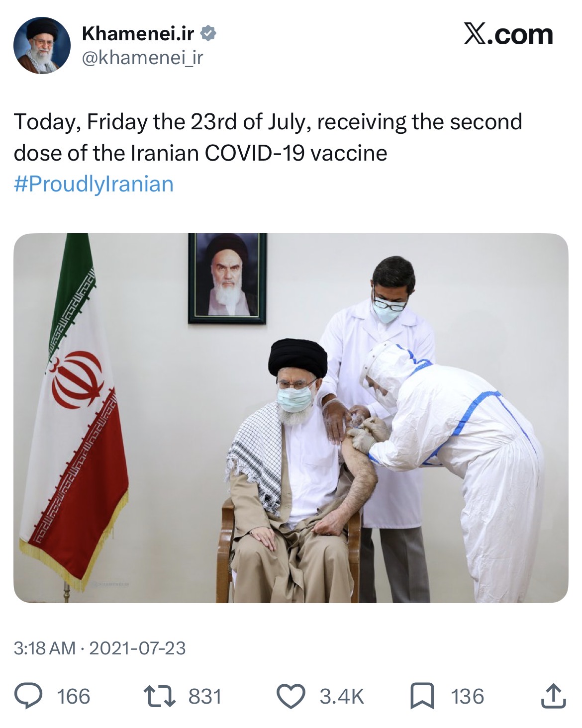Click the 2021-07-23 date text
582x728 pixels.
click(137, 648)
